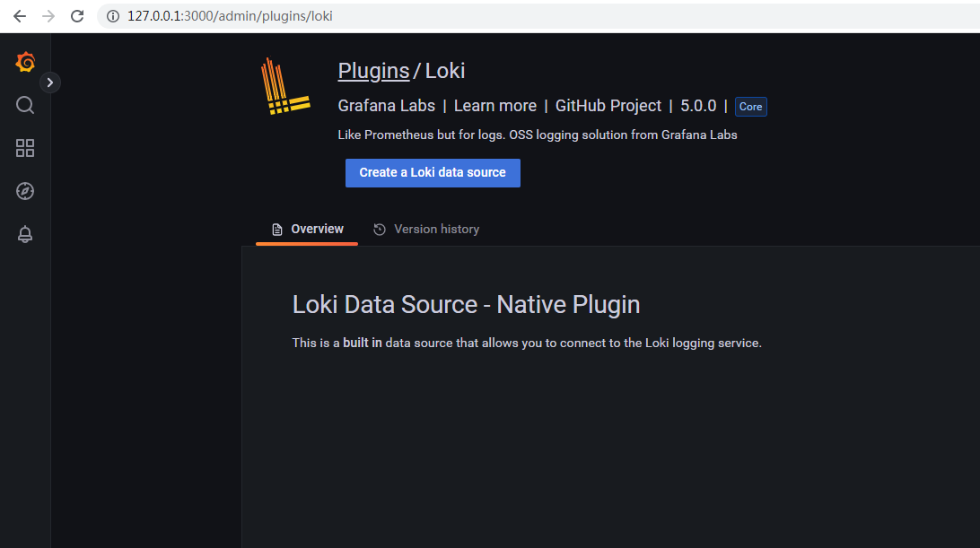Click the clock icon beside Version history

pos(378,229)
